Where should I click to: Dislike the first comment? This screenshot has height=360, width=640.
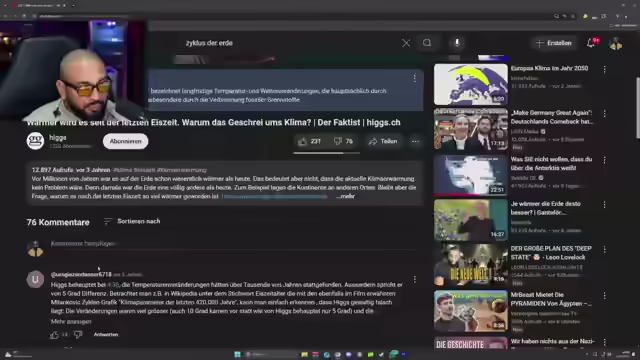click(78, 335)
